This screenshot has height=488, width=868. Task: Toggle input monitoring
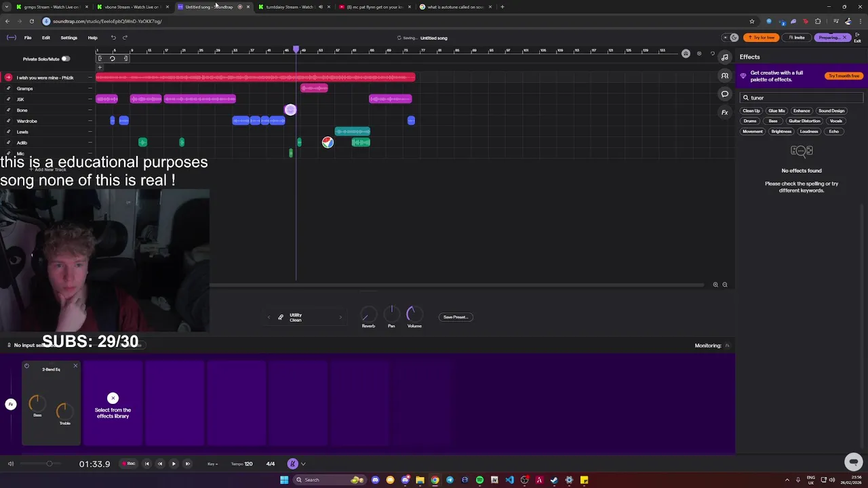(727, 346)
